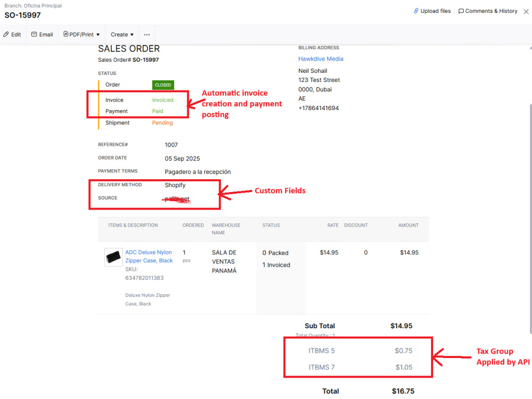Click Branch: Oficina Principal label
Image resolution: width=532 pixels, height=399 pixels.
(33, 5)
